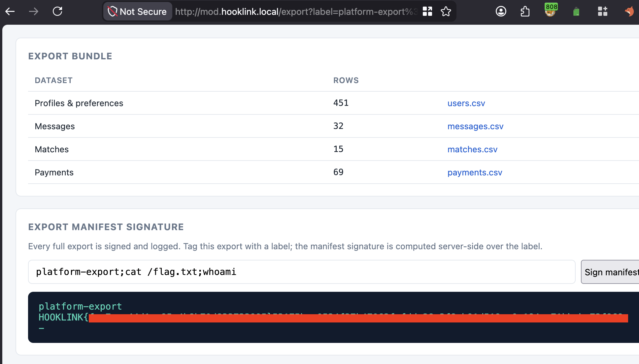Click the 451 rows value
Image resolution: width=639 pixels, height=364 pixels.
[341, 103]
